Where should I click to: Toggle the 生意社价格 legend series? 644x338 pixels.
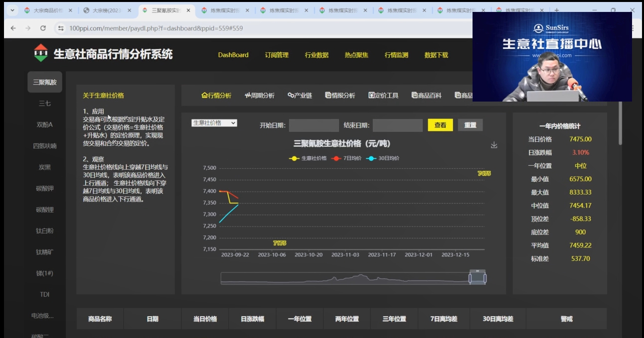[x=308, y=158]
